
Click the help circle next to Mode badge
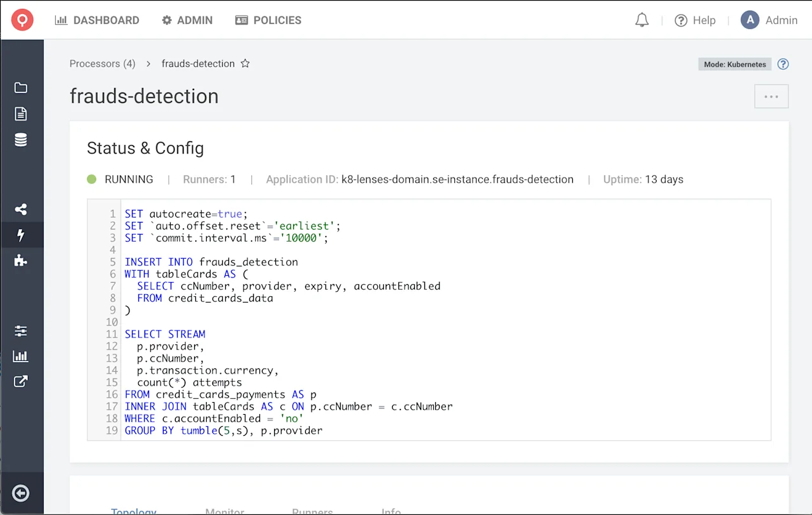click(x=783, y=64)
